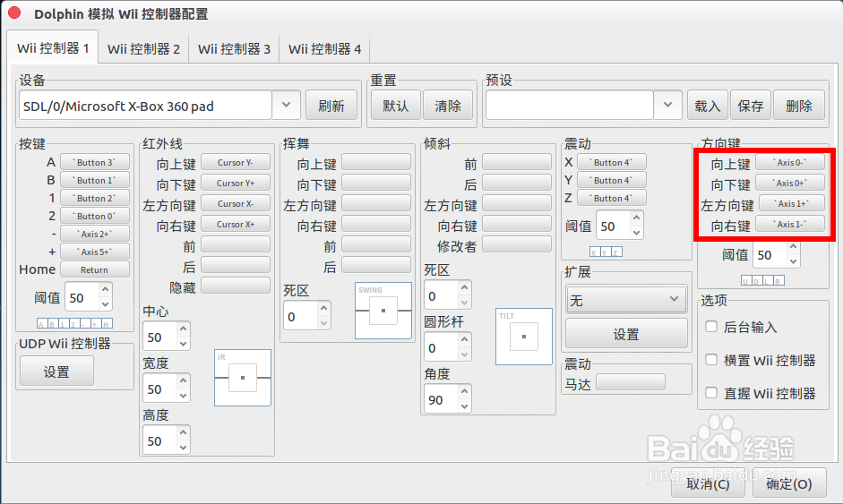Screen dimensions: 843x504
Task: Click the D-pad up binding Axis 0-
Action: point(790,162)
